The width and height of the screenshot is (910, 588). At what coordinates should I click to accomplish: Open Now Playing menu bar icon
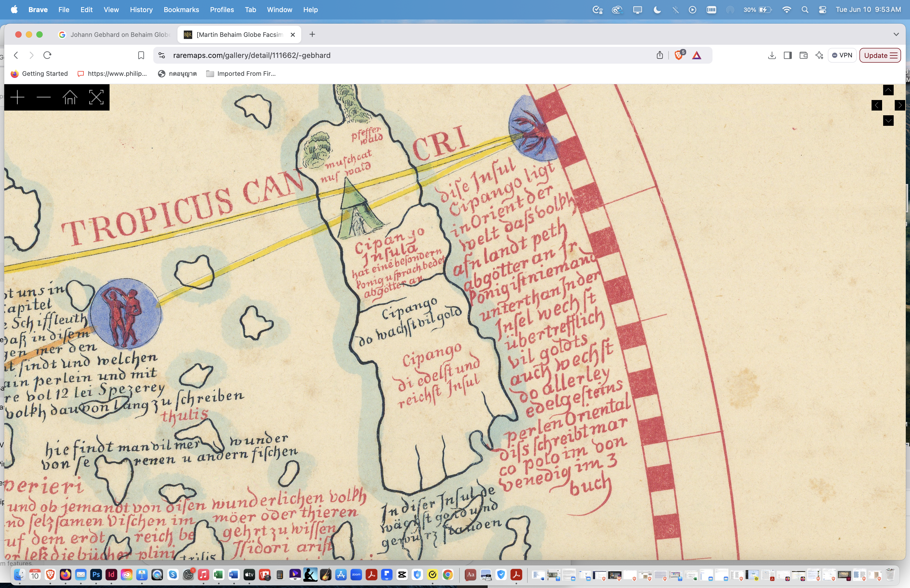click(x=692, y=10)
